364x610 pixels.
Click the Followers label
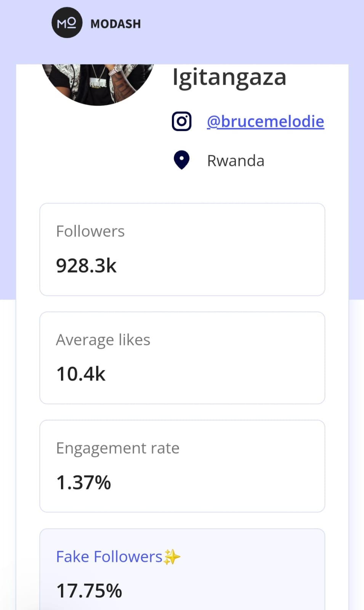click(x=90, y=231)
